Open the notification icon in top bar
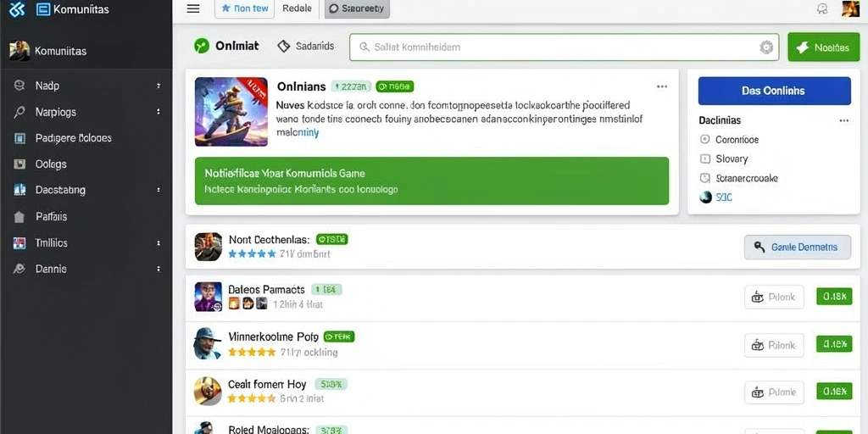The width and height of the screenshot is (868, 434). coord(822,8)
